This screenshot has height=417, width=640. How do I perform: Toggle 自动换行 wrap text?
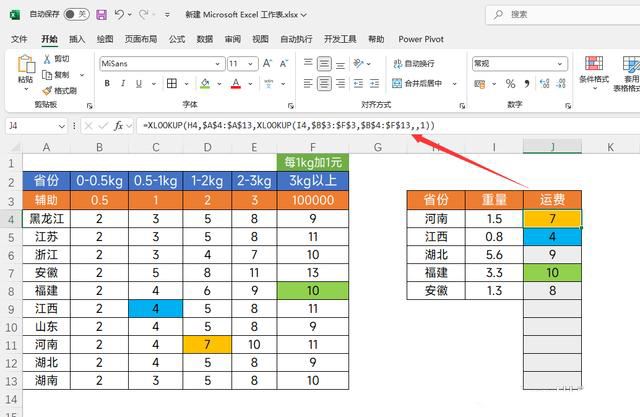click(413, 64)
